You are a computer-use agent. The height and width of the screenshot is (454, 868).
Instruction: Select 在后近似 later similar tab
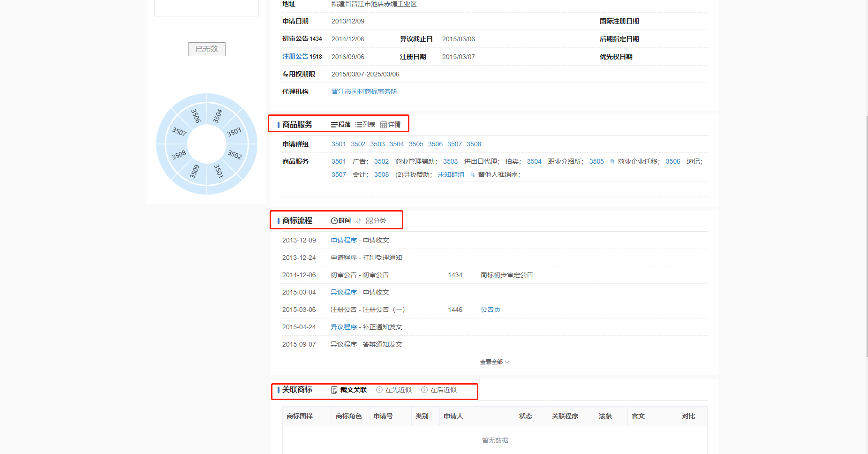coord(439,390)
